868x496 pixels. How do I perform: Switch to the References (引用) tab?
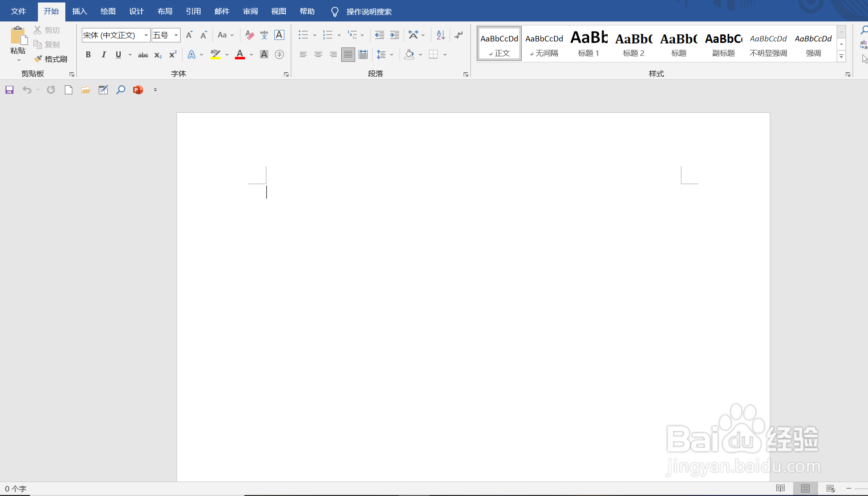[x=193, y=11]
